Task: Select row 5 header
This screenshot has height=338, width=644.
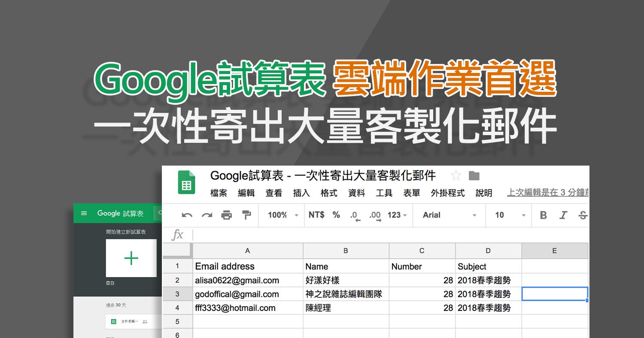Action: pyautogui.click(x=177, y=322)
